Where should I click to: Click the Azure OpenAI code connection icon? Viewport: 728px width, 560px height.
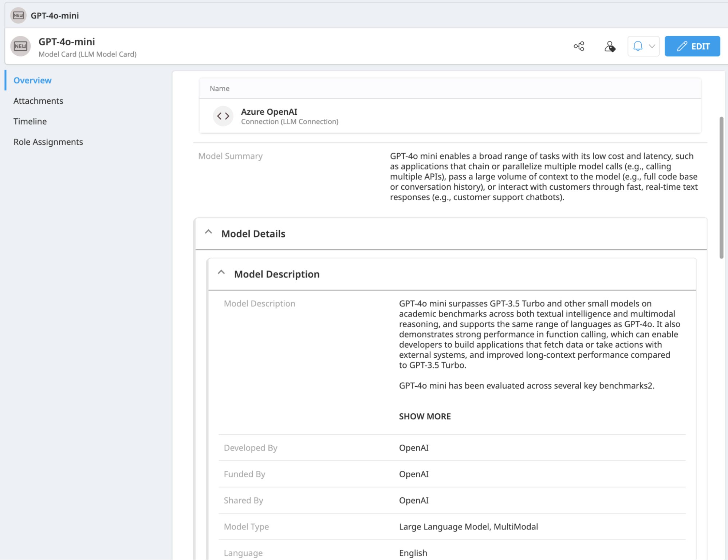[x=223, y=116]
